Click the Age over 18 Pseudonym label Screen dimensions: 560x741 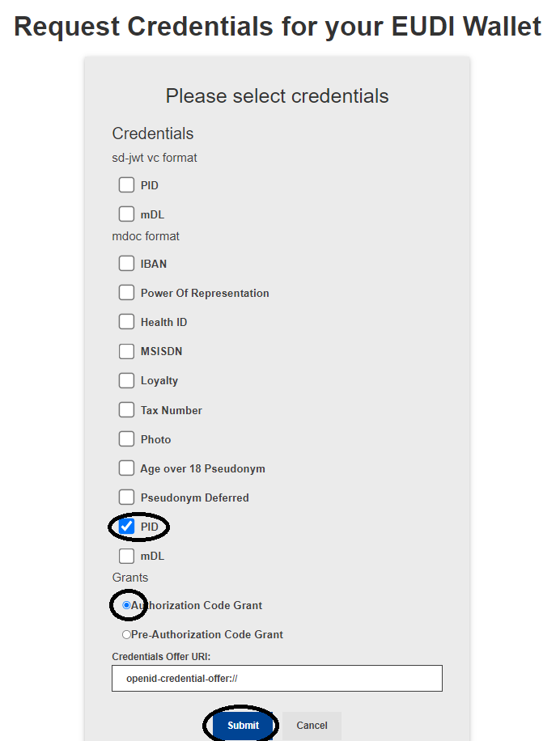(202, 468)
